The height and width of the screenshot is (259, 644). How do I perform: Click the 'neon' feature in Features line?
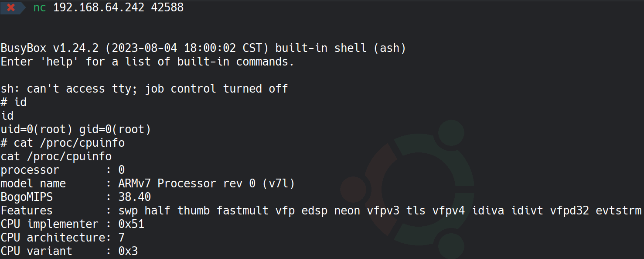[x=347, y=211]
